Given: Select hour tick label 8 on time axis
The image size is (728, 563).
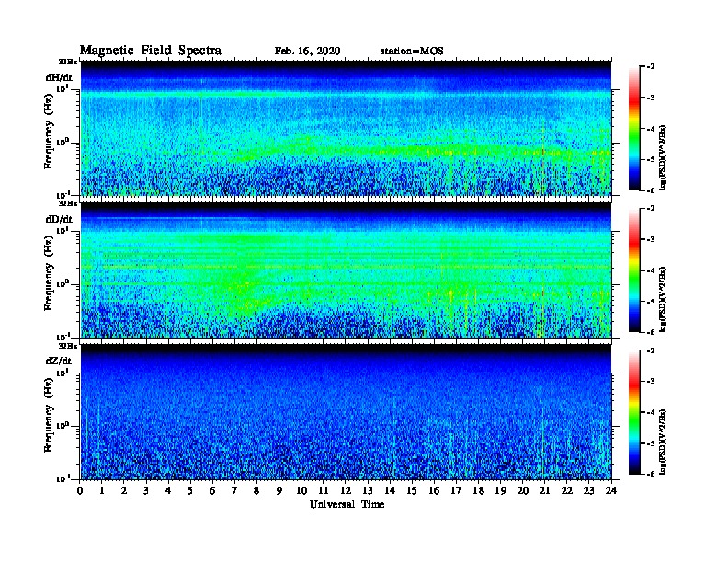Looking at the screenshot, I should point(256,490).
